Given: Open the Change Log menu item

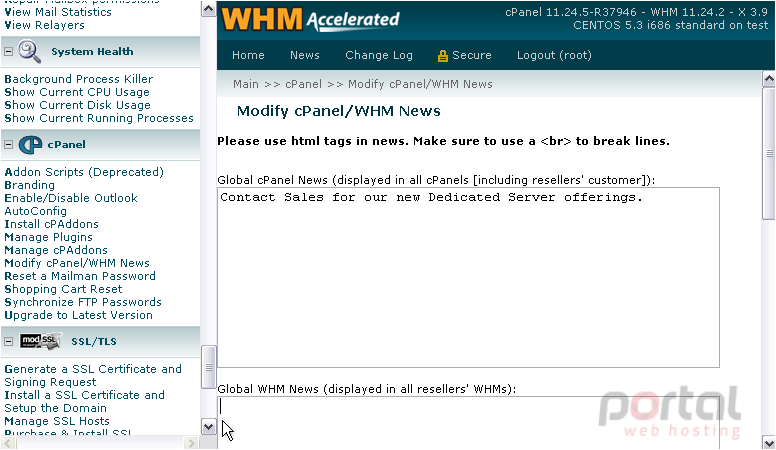Looking at the screenshot, I should pos(379,55).
